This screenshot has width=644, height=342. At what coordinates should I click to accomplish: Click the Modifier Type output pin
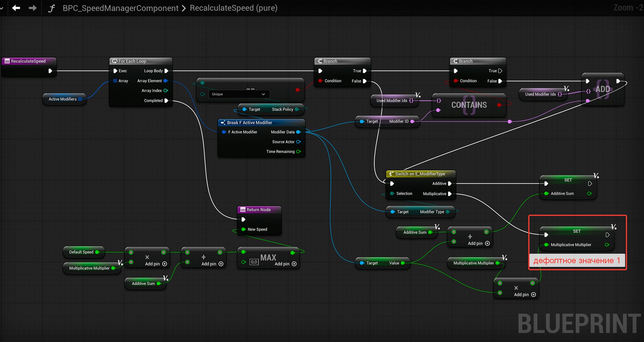448,212
